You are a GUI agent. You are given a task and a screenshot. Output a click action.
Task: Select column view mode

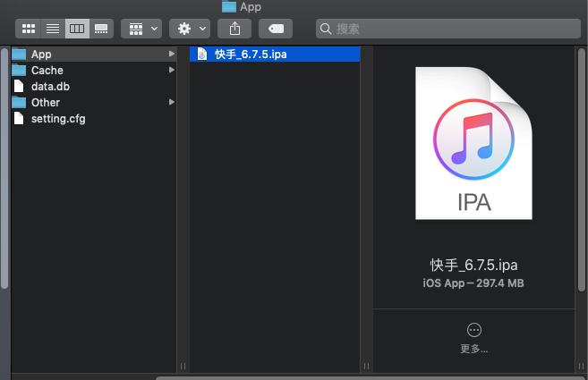77,29
